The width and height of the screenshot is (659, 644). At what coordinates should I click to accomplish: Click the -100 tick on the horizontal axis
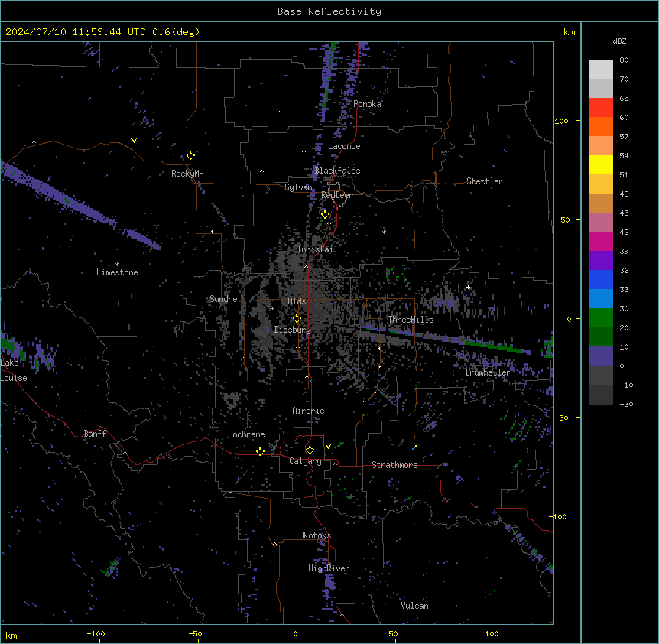click(x=96, y=634)
